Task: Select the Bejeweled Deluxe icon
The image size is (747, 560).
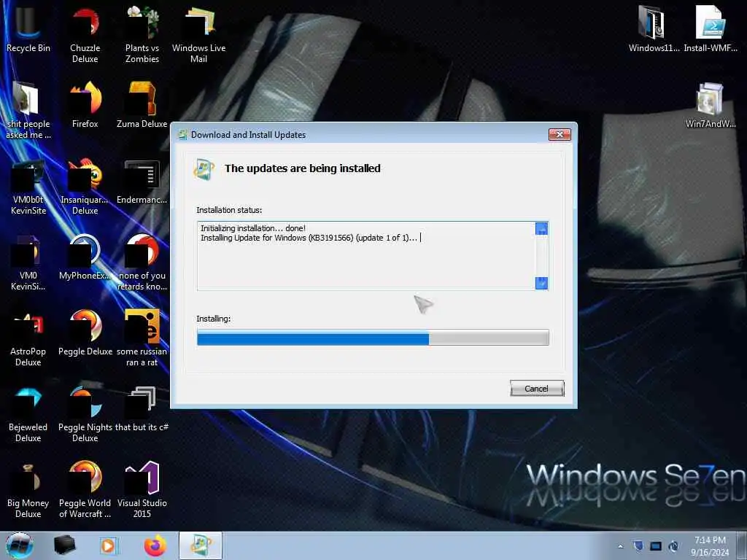Action: tap(28, 414)
